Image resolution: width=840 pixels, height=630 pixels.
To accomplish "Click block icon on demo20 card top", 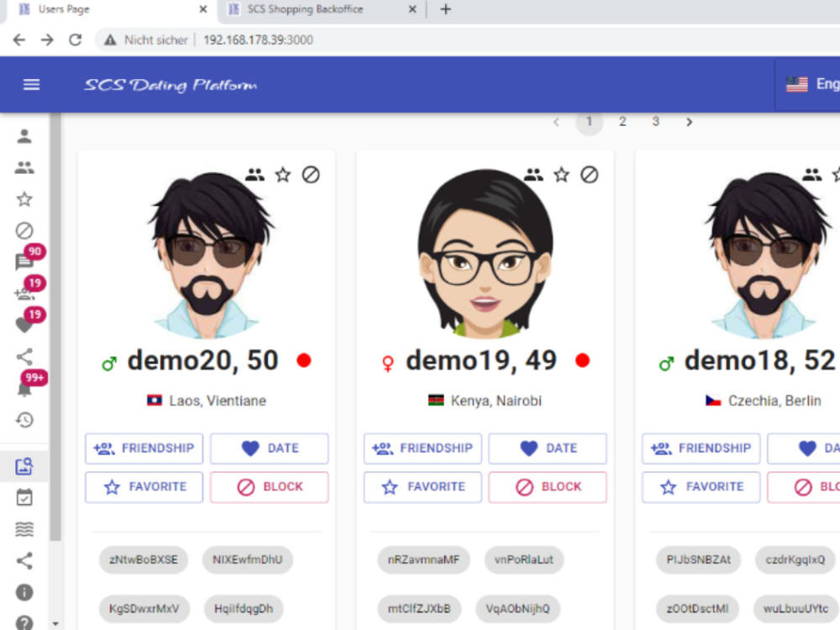I will tap(311, 175).
